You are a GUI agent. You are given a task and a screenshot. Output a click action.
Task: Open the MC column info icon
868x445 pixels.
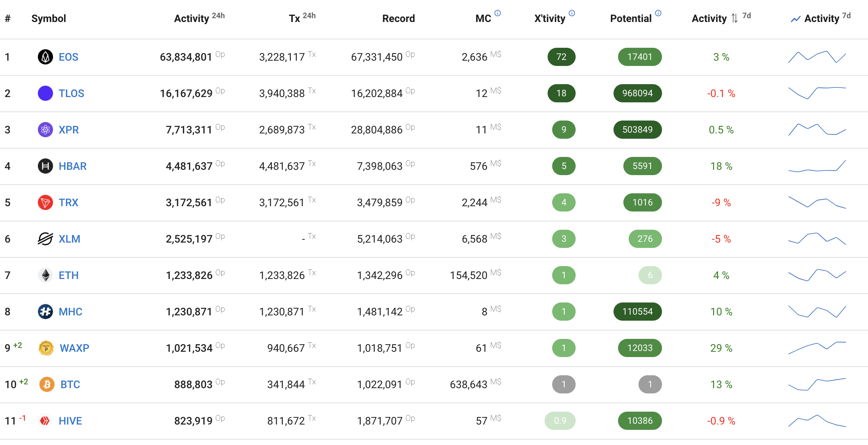click(x=498, y=13)
